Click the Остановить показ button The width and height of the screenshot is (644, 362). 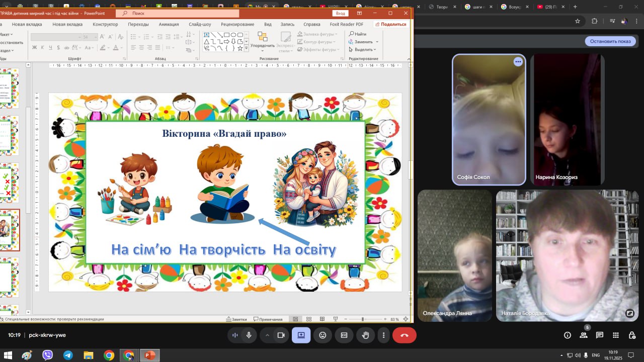(610, 41)
